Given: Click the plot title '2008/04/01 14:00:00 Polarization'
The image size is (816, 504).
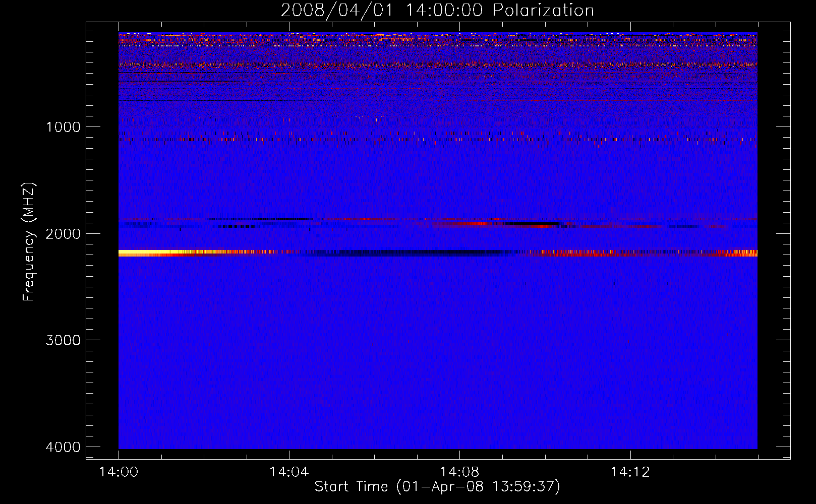Looking at the screenshot, I should pos(437,11).
